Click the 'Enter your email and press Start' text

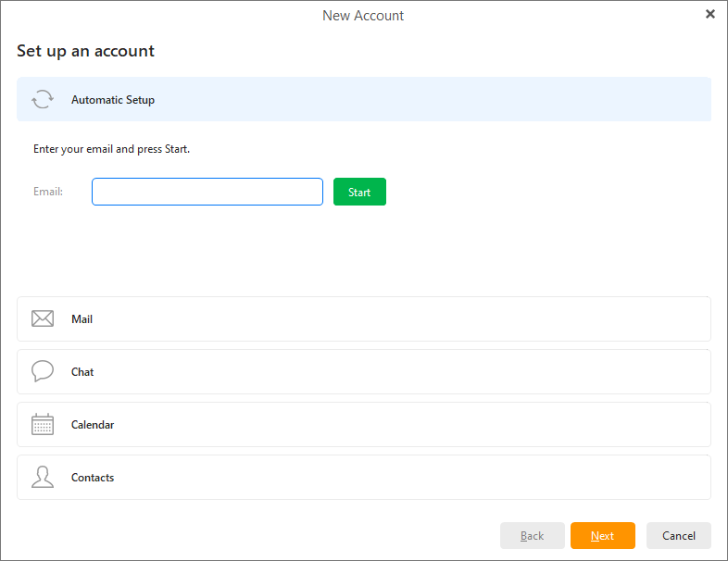[x=111, y=149]
